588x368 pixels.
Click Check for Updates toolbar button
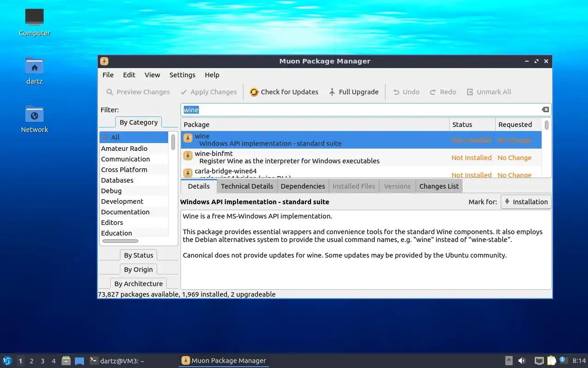pos(284,92)
